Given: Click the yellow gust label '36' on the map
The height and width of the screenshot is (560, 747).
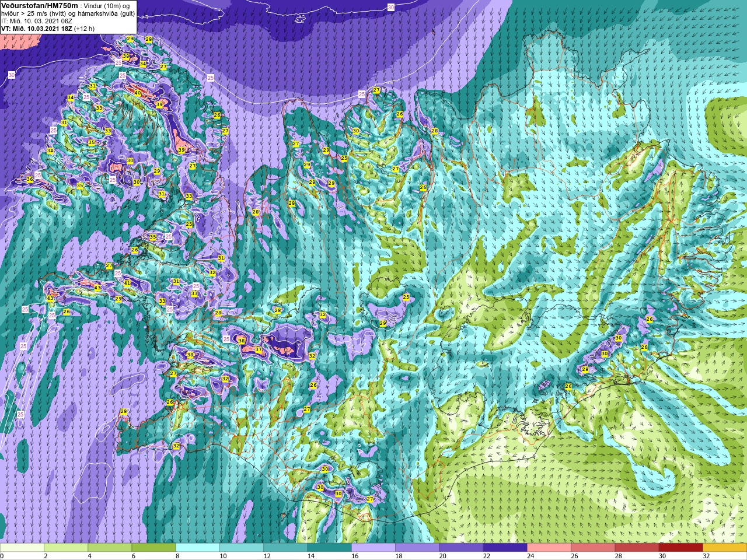Looking at the screenshot, I should (x=30, y=179).
